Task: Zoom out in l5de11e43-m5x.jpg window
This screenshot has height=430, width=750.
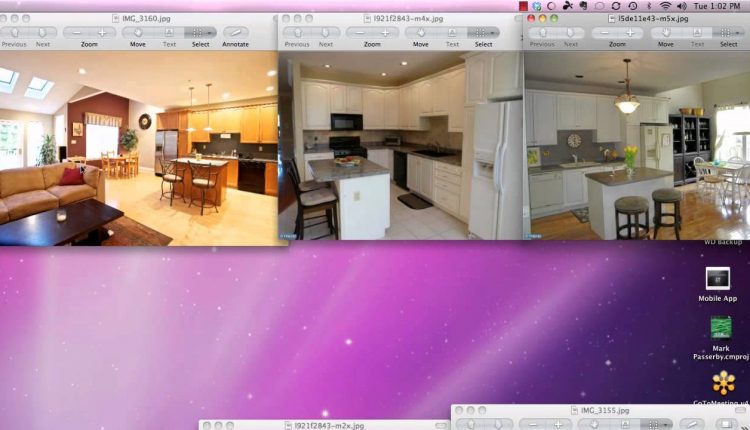Action: (605, 33)
